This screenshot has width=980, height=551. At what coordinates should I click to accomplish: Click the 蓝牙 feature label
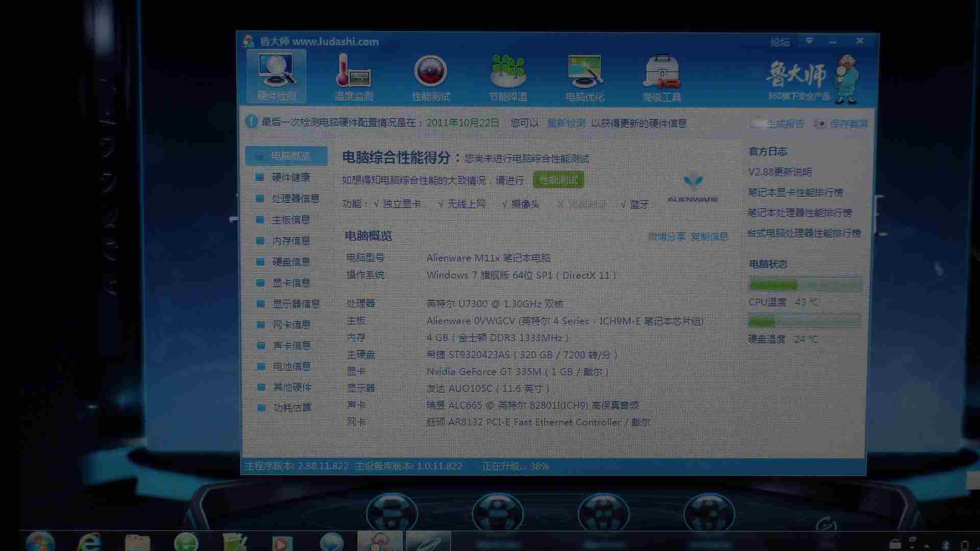pos(639,204)
